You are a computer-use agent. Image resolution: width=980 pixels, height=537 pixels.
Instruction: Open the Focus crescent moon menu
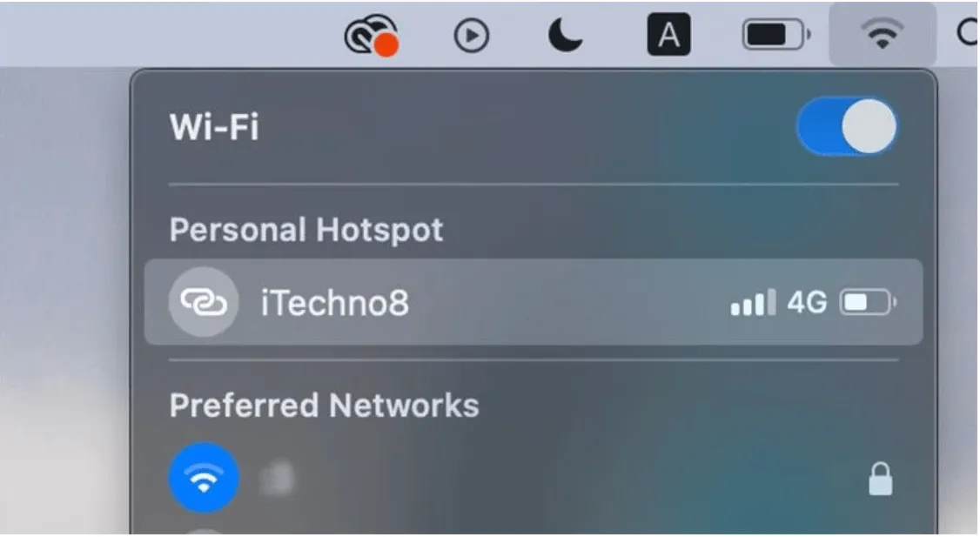pos(566,35)
